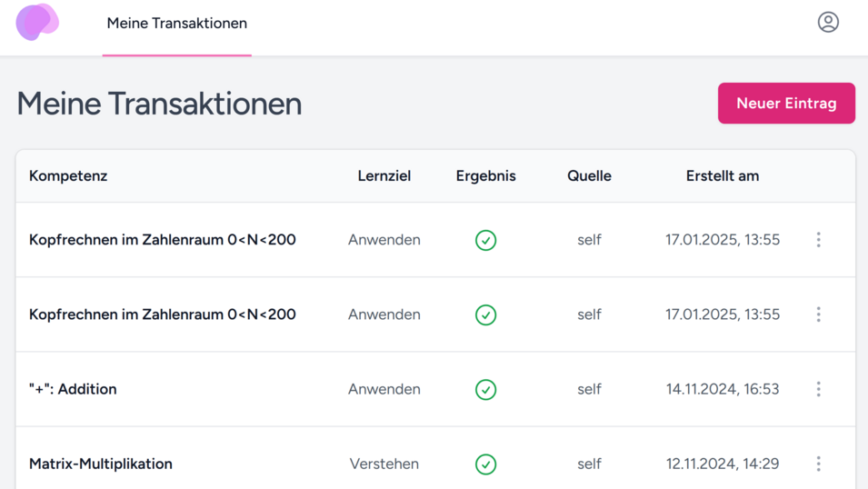Click green checkmark in second Kopfrechnen row
Image resolution: width=868 pixels, height=489 pixels.
(485, 314)
